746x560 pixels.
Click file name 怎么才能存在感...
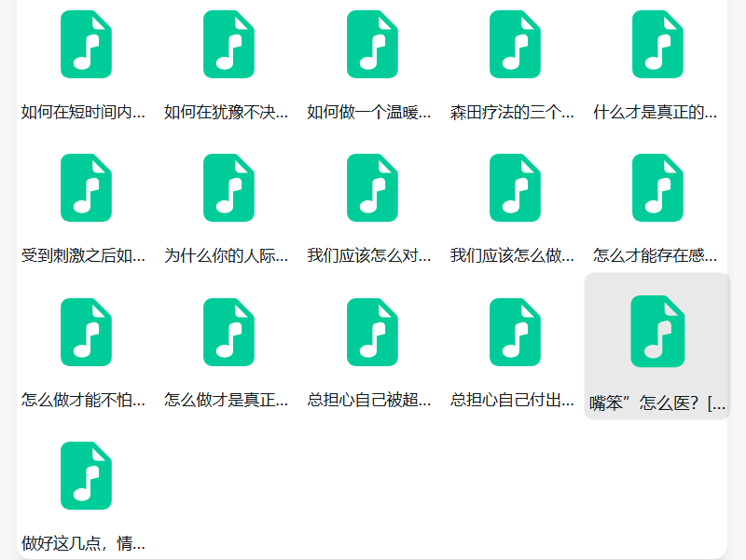pyautogui.click(x=656, y=255)
